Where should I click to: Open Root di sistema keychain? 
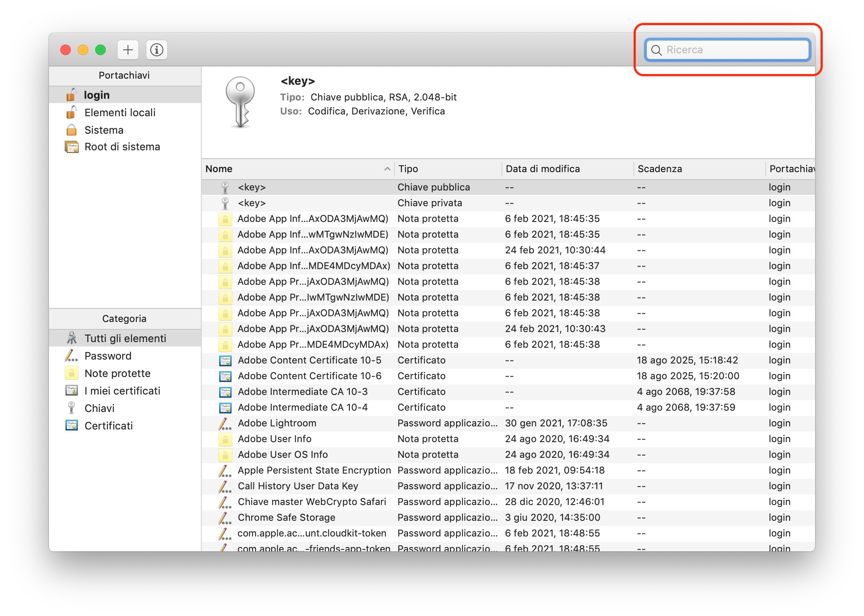pos(122,147)
